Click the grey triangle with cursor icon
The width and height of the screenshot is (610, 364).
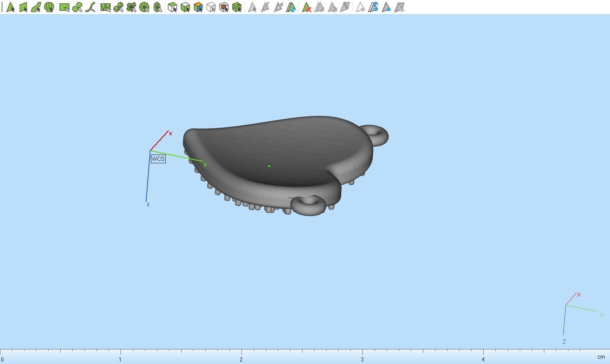point(252,7)
